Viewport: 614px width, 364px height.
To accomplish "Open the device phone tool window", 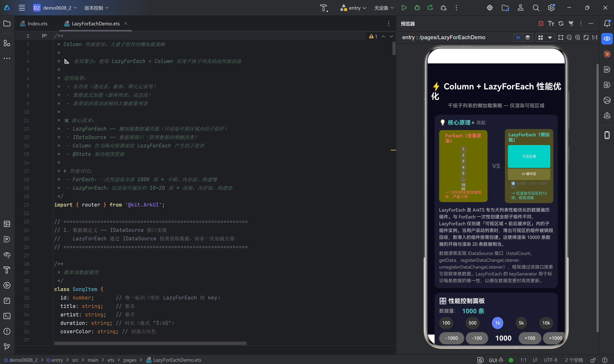I will [607, 135].
